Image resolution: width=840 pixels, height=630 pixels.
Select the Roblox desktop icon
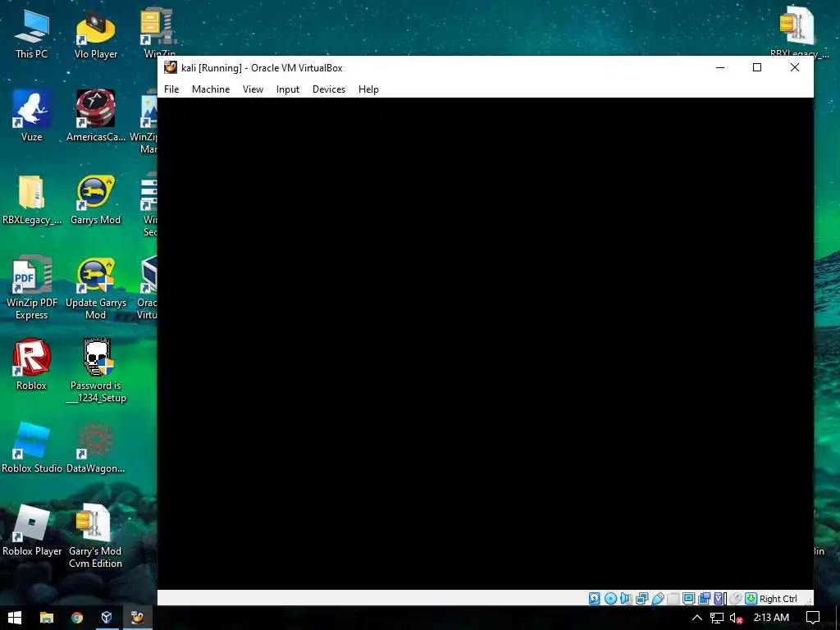tap(32, 364)
